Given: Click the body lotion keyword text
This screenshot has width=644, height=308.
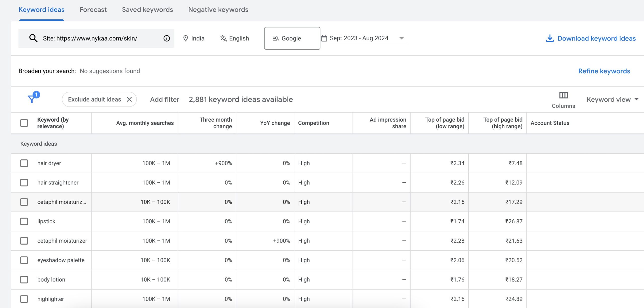Looking at the screenshot, I should (51, 280).
